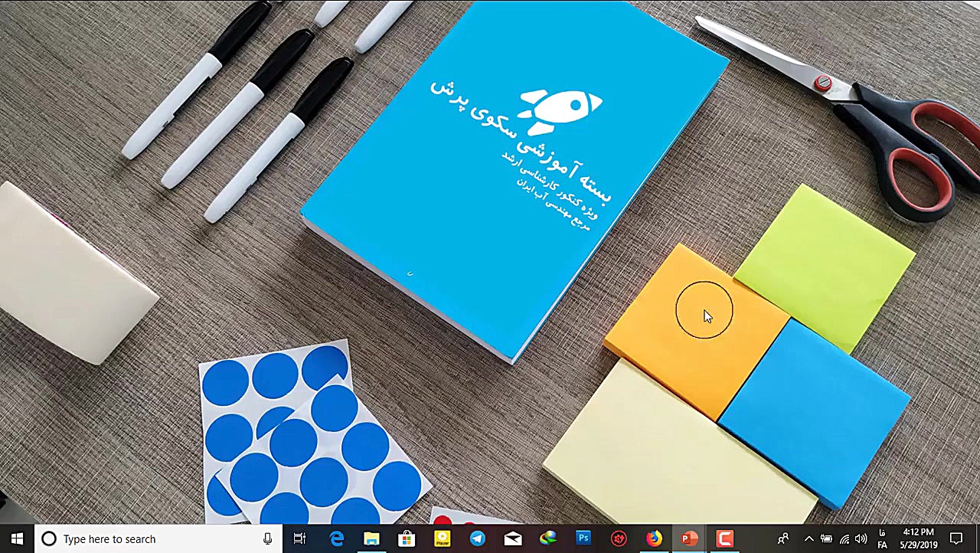The height and width of the screenshot is (553, 980).
Task: Open Microsoft Edge
Action: tap(336, 538)
